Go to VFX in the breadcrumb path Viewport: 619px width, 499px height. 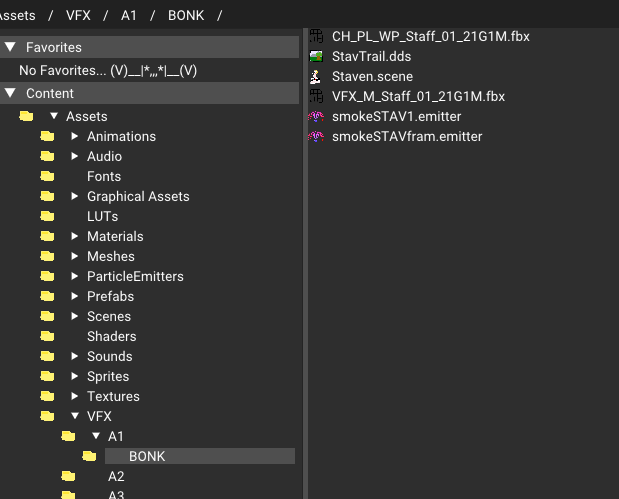[x=78, y=15]
